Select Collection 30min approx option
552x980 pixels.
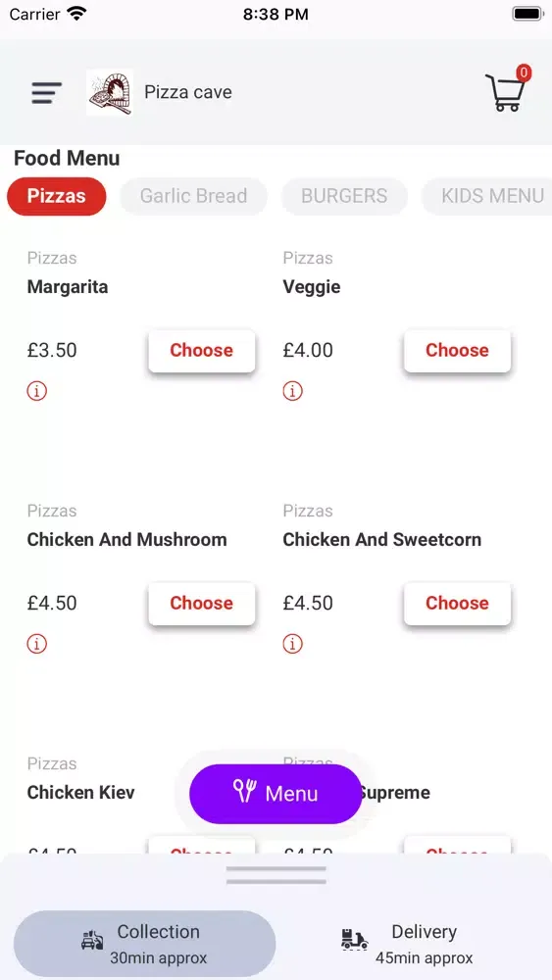point(144,944)
